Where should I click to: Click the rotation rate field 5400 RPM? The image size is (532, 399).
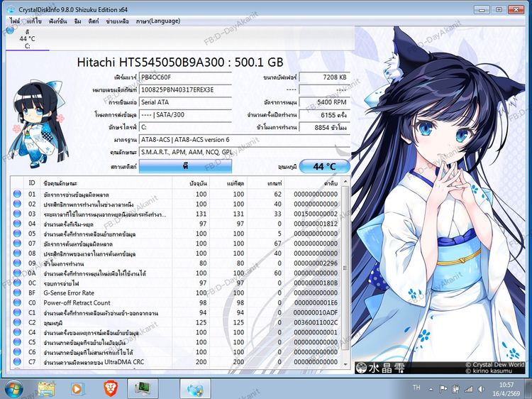pos(324,102)
